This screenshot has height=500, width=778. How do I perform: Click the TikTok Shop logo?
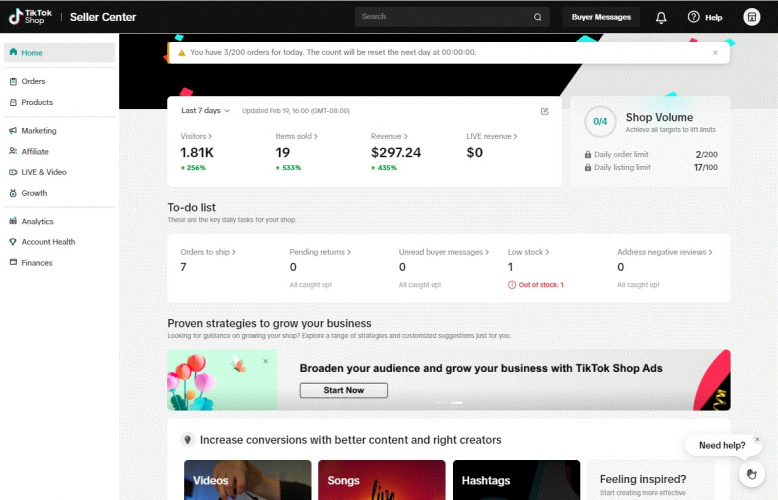[x=30, y=16]
